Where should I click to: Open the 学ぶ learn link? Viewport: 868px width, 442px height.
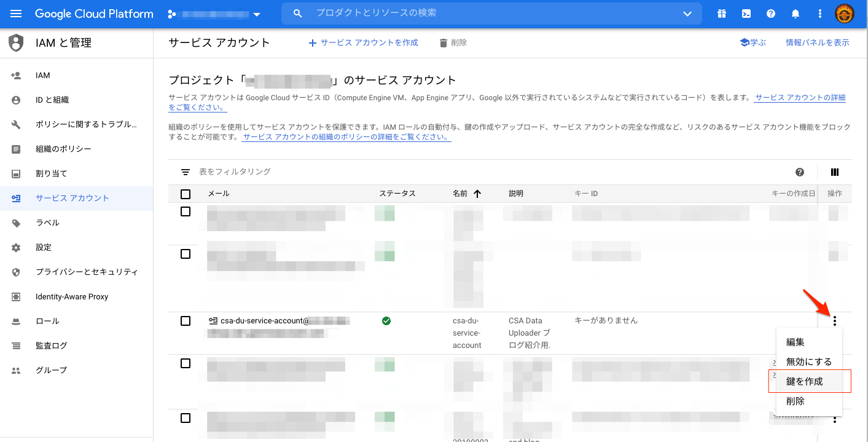pyautogui.click(x=753, y=42)
